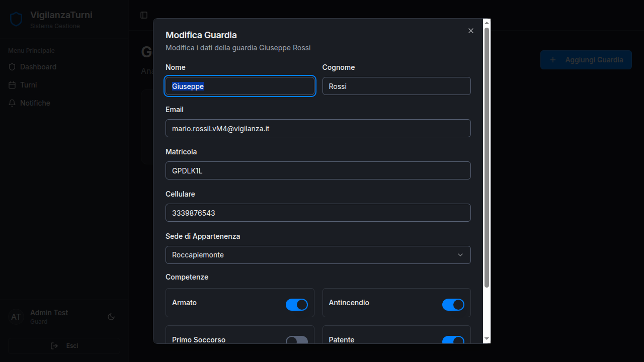Viewport: 644px width, 362px height.
Task: Open the Turni menu item
Action: click(28, 85)
